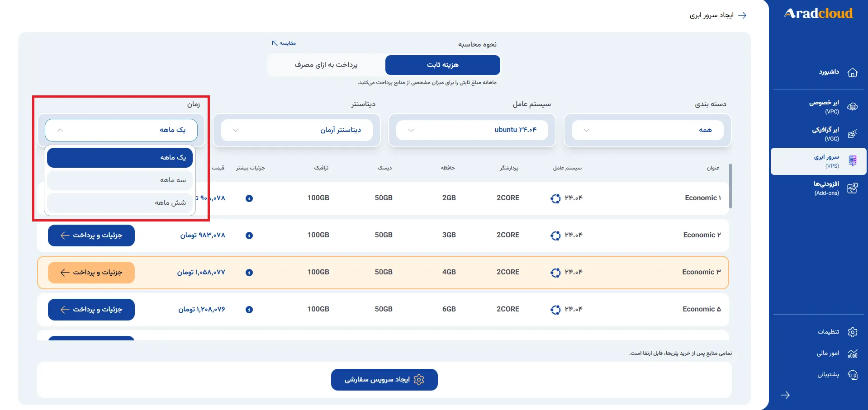Screen dimensions: 868x410
Task: Select شش ماهه duration option
Action: point(120,203)
